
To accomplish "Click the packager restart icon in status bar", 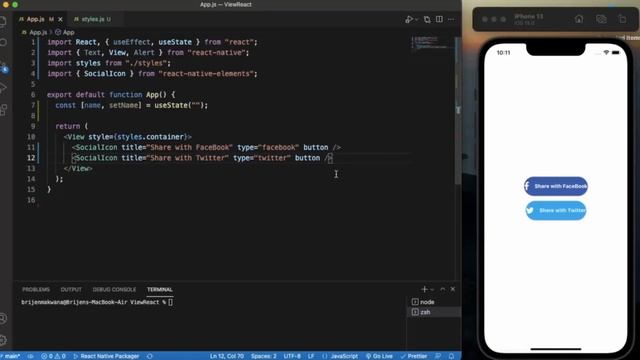I will coord(150,356).
